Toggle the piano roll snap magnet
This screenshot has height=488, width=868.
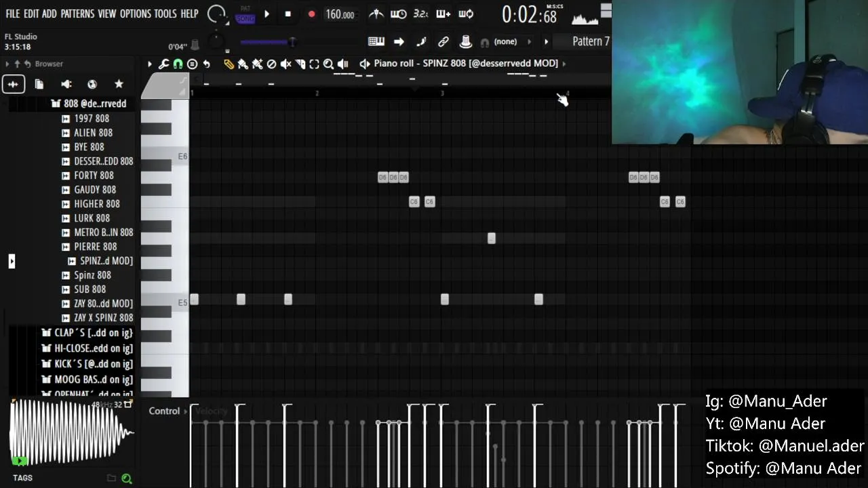click(x=178, y=64)
